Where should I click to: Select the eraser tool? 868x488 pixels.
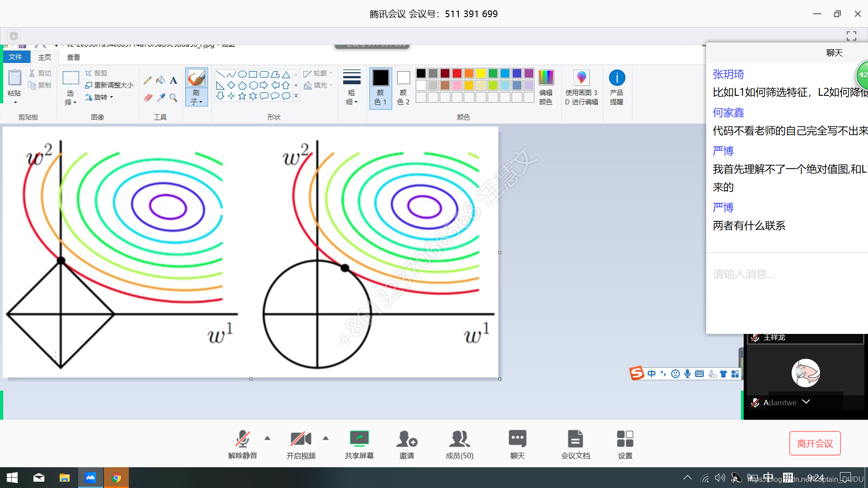pos(148,97)
